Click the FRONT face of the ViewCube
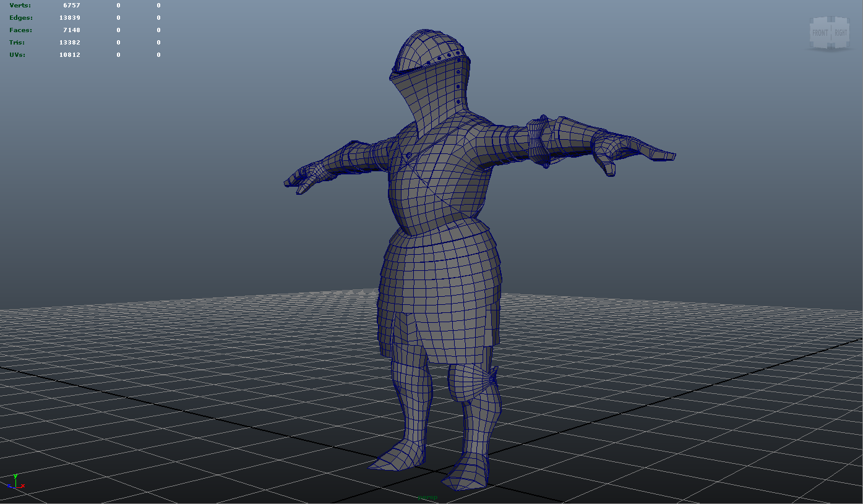Viewport: 863px width, 504px height. (x=820, y=33)
